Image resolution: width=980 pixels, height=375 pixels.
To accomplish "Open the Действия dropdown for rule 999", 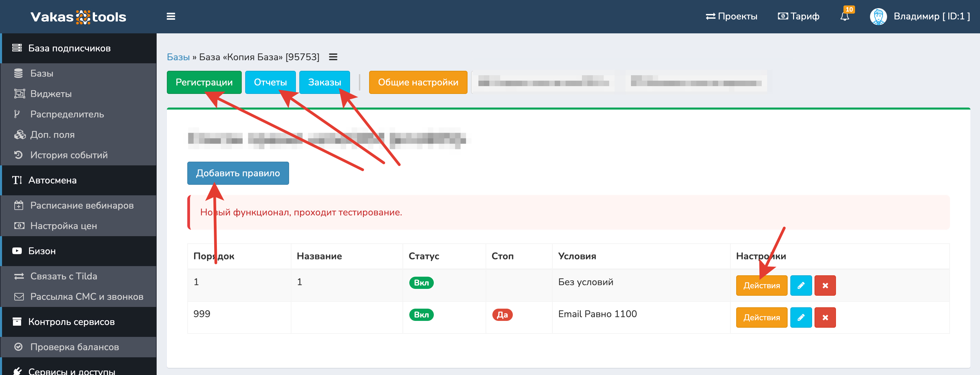I will 761,317.
